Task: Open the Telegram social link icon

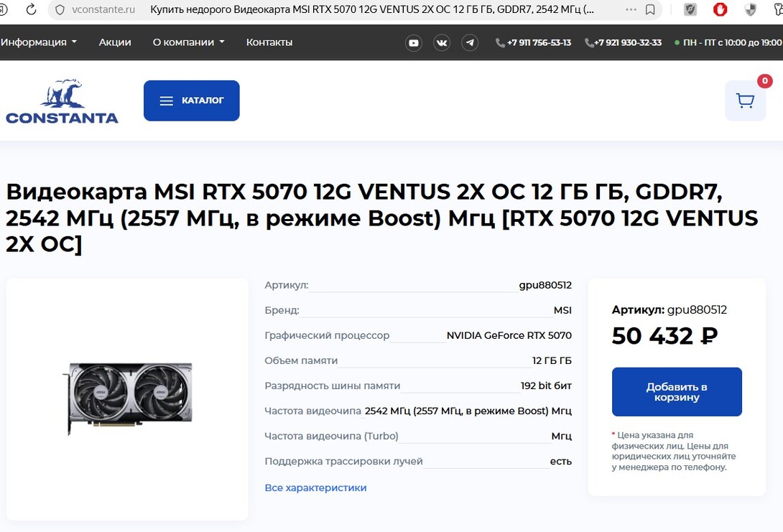Action: click(469, 43)
